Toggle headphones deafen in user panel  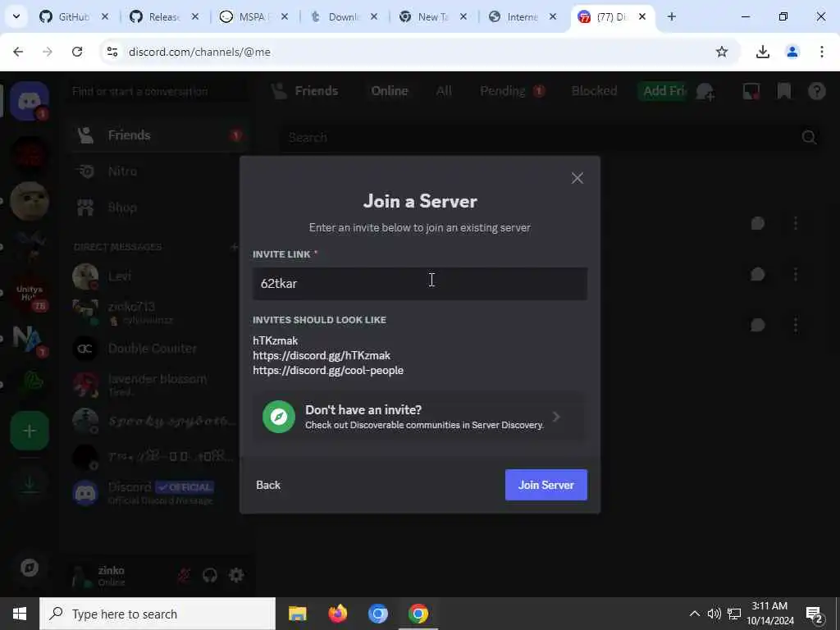pos(209,575)
